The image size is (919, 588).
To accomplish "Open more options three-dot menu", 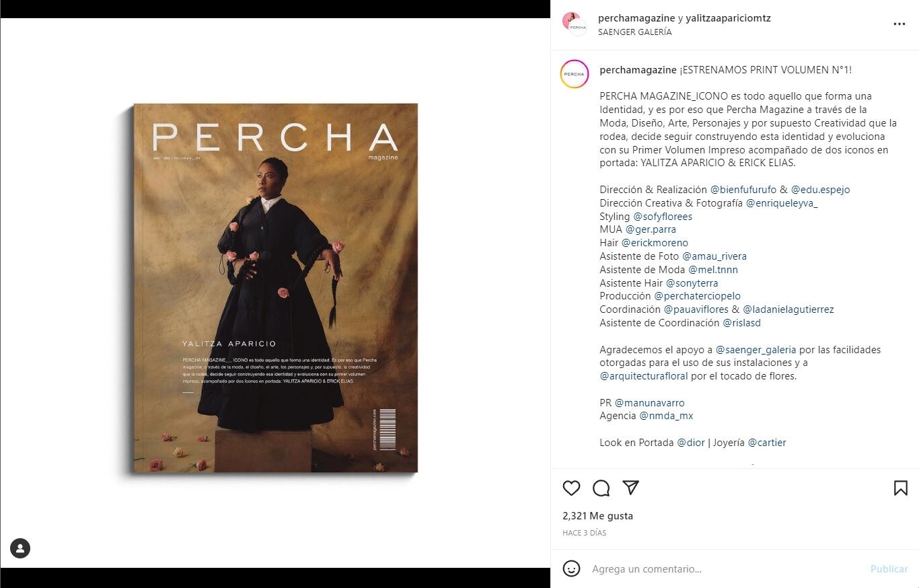I will 899,24.
